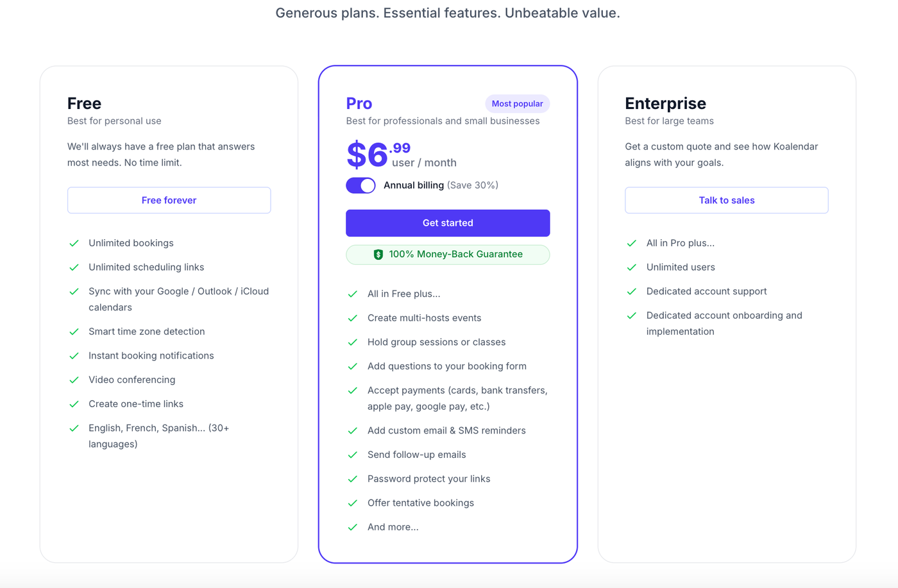
Task: Click the Free forever button
Action: (x=169, y=201)
